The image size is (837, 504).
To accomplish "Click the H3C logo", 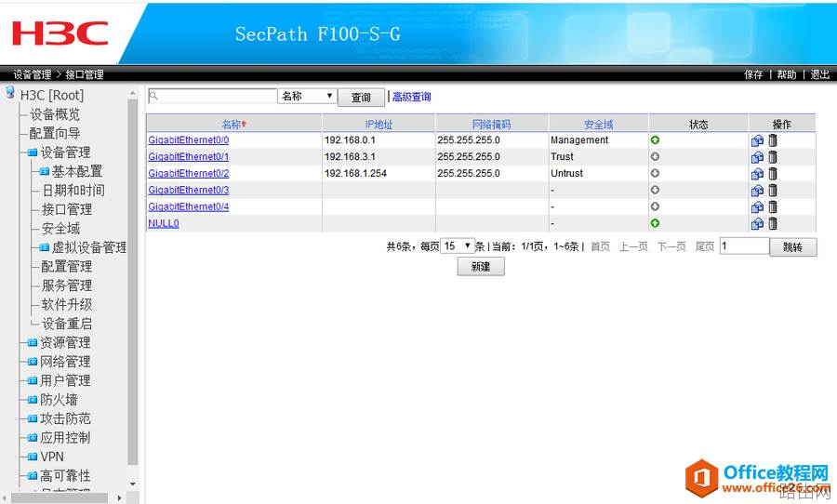I will point(60,33).
